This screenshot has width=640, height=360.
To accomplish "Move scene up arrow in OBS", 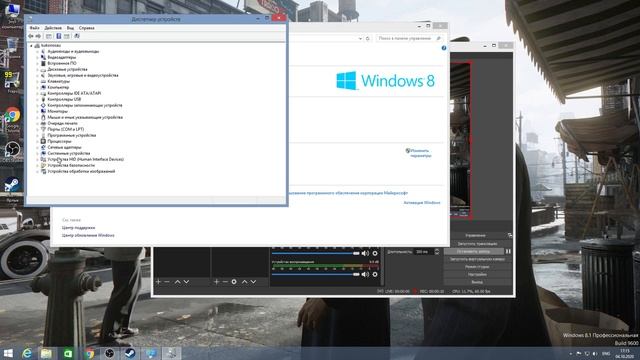I will click(x=178, y=282).
